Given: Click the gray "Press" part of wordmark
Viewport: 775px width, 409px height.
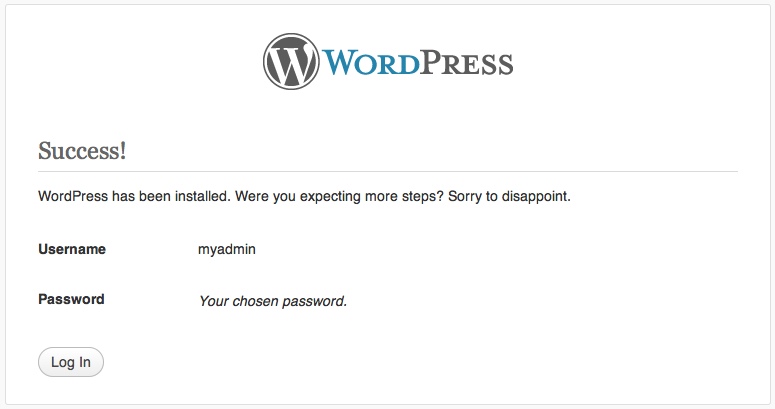Looking at the screenshot, I should [x=467, y=63].
